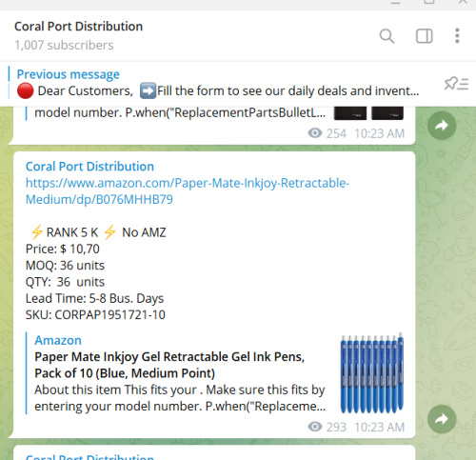Open the Coral Port Distribution channel header
Viewport: 476px width, 460px height.
coord(78,27)
